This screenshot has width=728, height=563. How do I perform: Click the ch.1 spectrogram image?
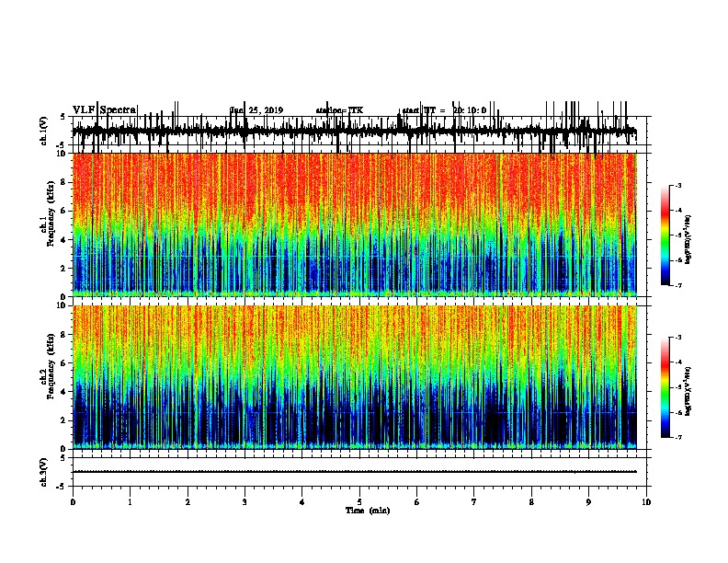pyautogui.click(x=355, y=224)
